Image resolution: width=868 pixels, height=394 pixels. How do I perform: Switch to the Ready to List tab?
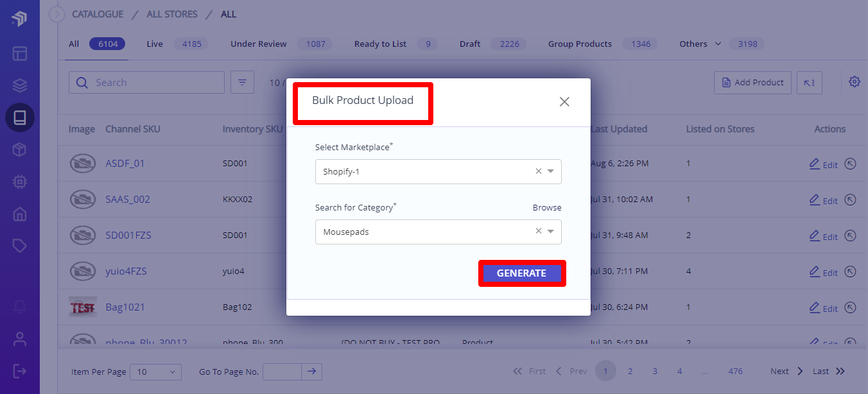tap(396, 44)
